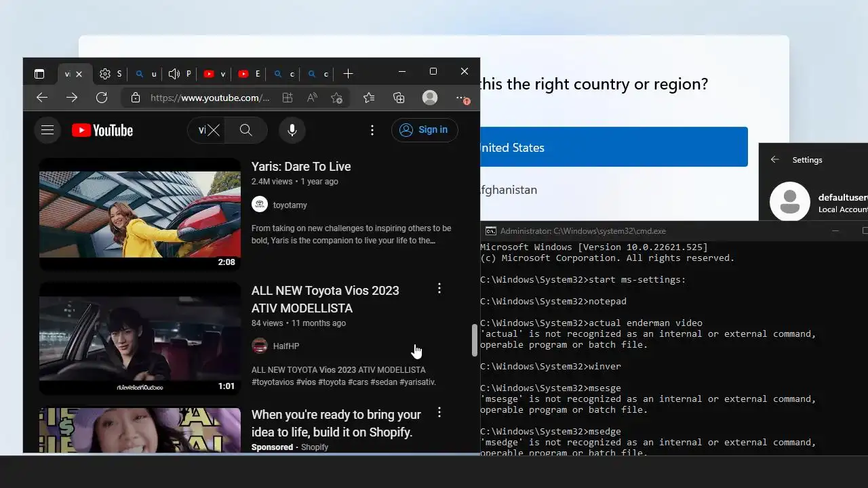Focus the youtube.com address bar
Viewport: 868px width, 488px height.
[210, 98]
